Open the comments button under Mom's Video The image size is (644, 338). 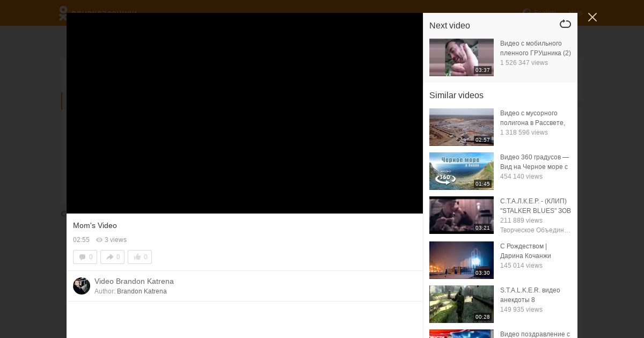coord(85,257)
